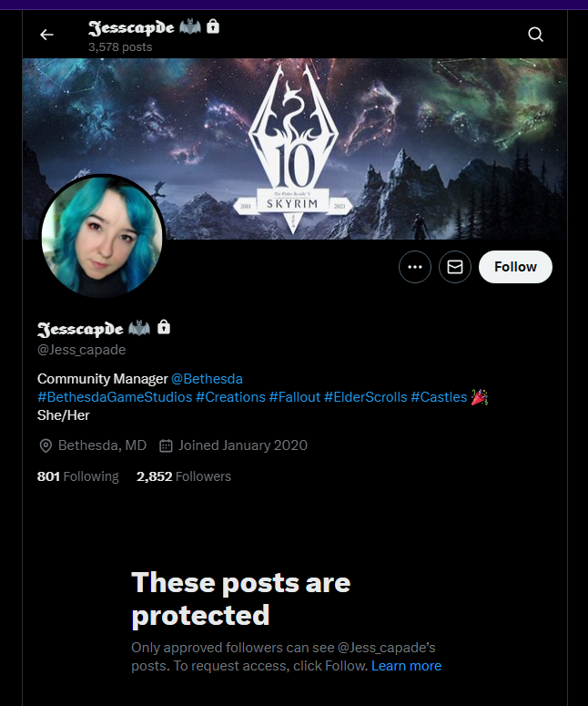Click the lock icon beside profile name

point(164,327)
